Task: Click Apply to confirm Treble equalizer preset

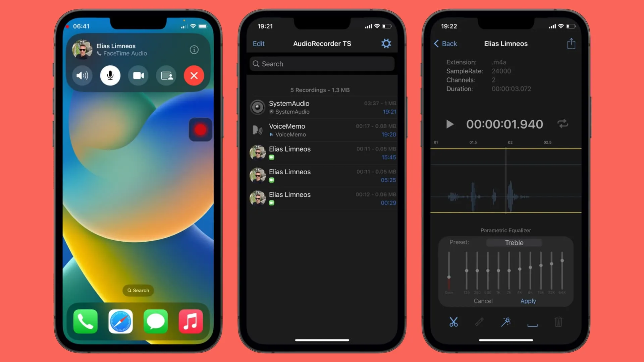Action: [x=528, y=301]
